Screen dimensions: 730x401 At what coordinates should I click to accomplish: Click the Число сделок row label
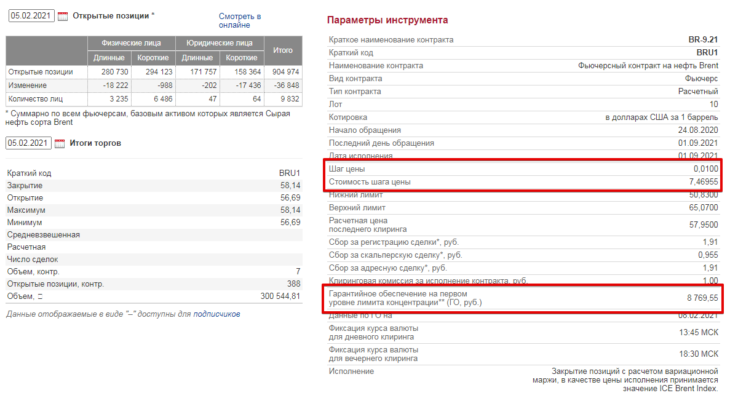coord(32,259)
